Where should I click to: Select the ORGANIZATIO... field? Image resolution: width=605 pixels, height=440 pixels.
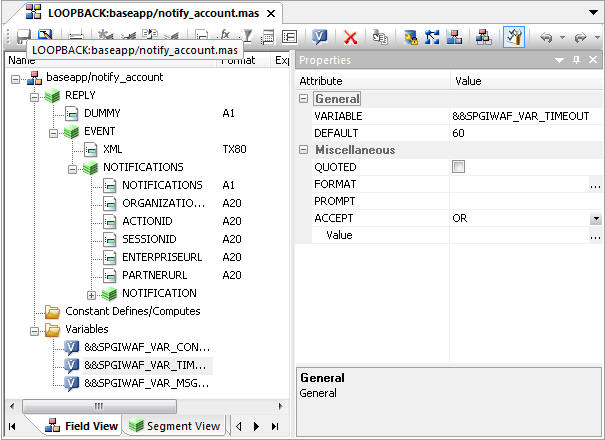[x=163, y=203]
